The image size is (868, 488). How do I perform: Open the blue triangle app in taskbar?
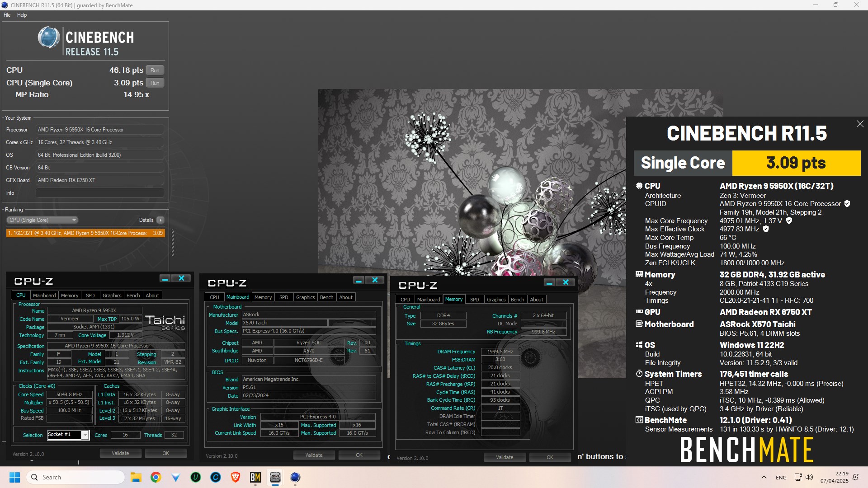(176, 477)
